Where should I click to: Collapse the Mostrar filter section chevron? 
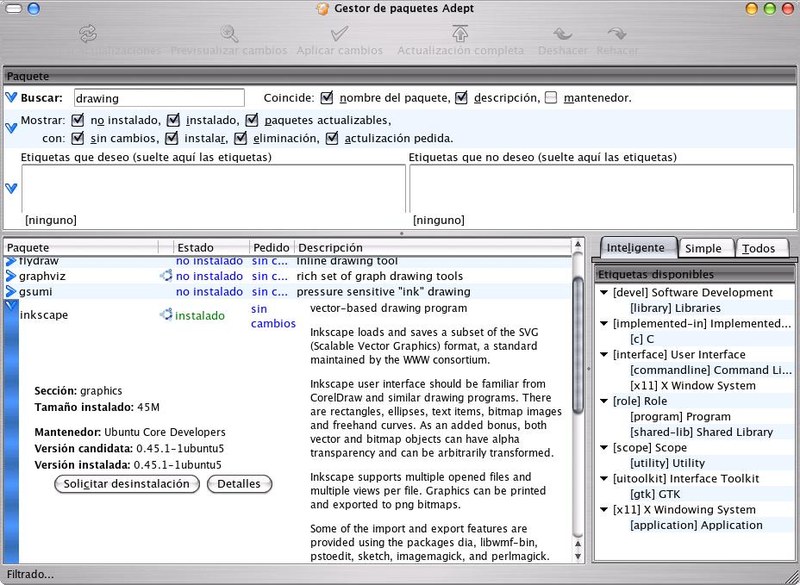(x=11, y=128)
